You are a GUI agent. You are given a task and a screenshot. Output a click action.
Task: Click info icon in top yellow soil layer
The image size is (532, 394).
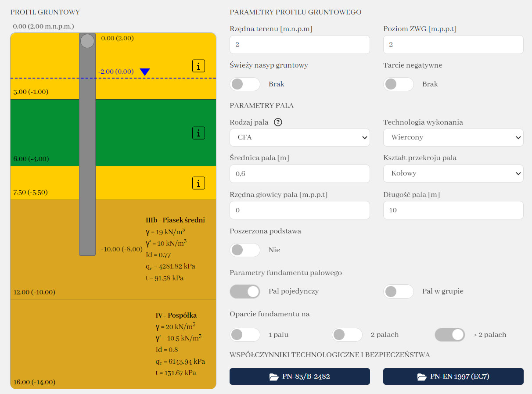point(198,66)
